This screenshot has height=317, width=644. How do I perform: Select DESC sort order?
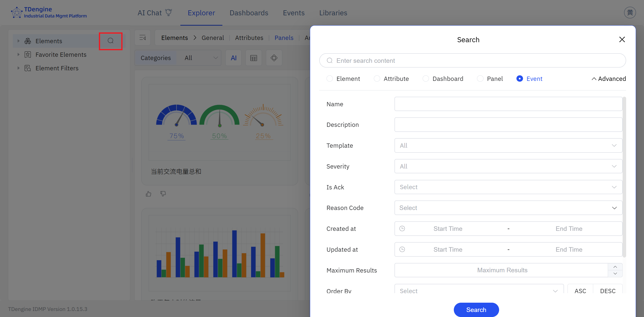coord(608,291)
